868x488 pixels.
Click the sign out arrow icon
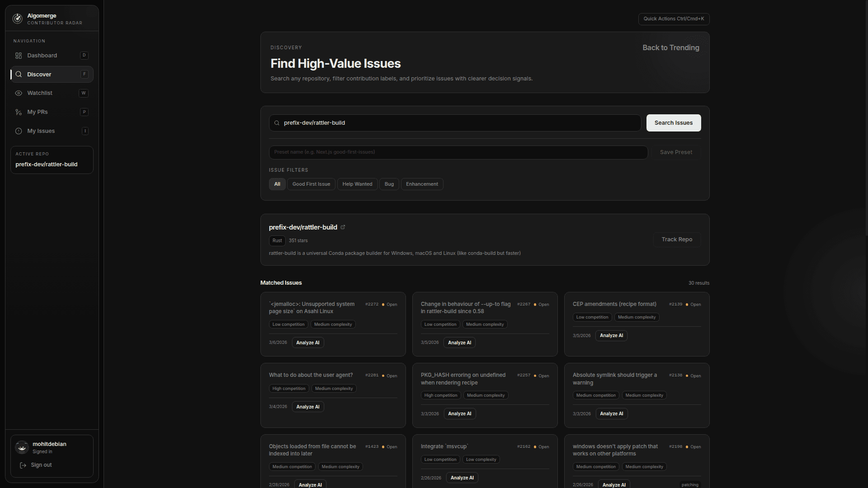[x=23, y=465]
